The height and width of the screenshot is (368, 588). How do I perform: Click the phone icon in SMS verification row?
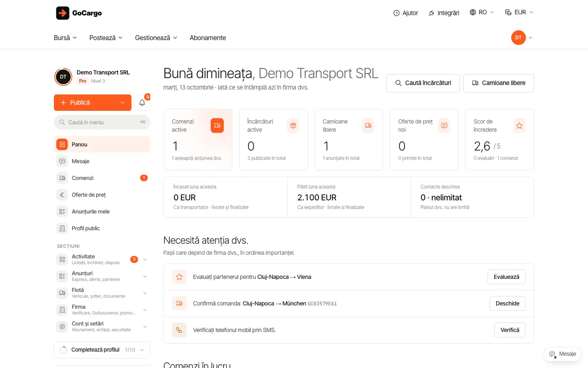pyautogui.click(x=179, y=330)
